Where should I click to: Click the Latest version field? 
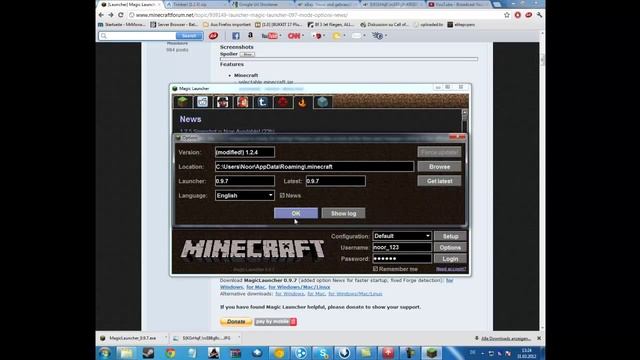coord(336,181)
